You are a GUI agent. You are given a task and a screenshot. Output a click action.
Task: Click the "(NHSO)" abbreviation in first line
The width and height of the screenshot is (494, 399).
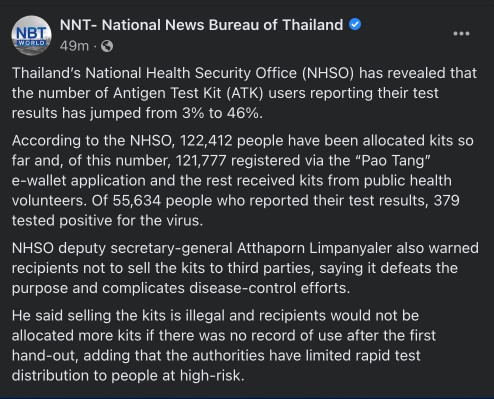(328, 73)
